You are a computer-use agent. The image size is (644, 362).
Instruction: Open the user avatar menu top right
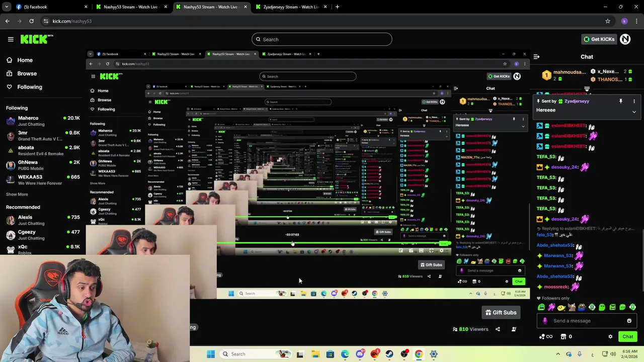(625, 39)
